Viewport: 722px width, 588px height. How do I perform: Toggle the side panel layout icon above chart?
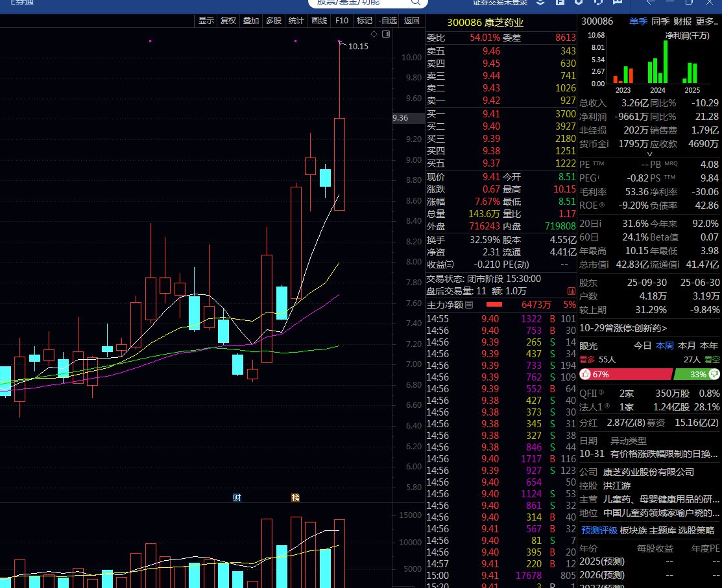pos(386,34)
